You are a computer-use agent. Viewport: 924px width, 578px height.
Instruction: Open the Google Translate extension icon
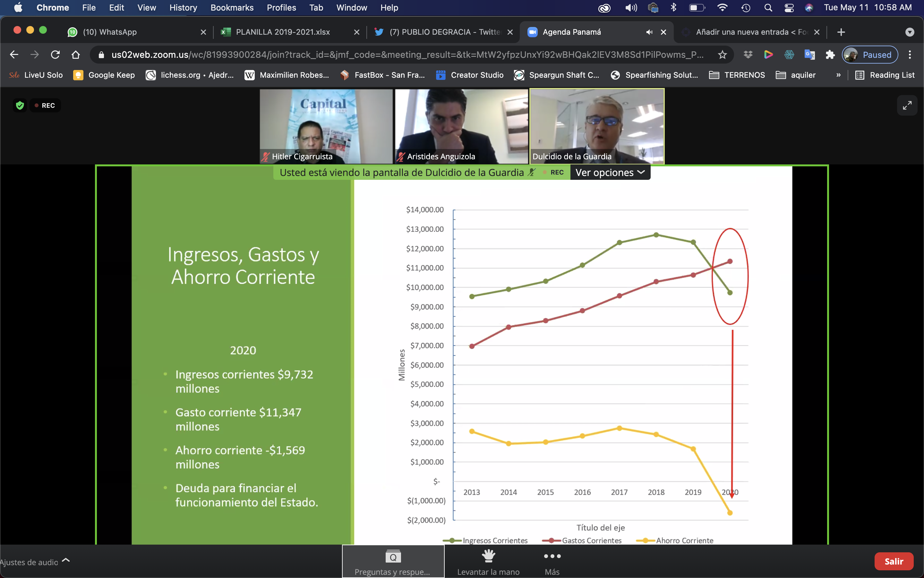coord(809,55)
